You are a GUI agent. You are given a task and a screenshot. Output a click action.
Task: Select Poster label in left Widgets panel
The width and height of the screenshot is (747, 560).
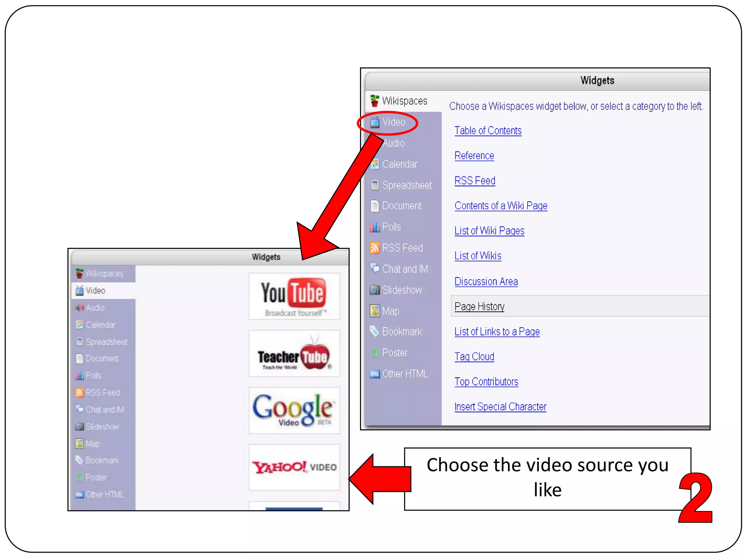point(96,478)
